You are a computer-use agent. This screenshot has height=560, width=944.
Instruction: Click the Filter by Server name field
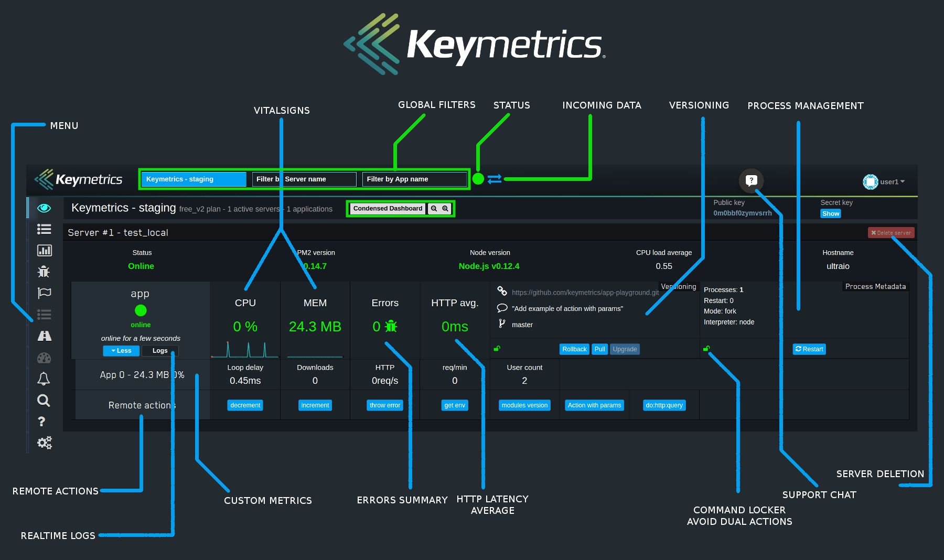tap(304, 179)
